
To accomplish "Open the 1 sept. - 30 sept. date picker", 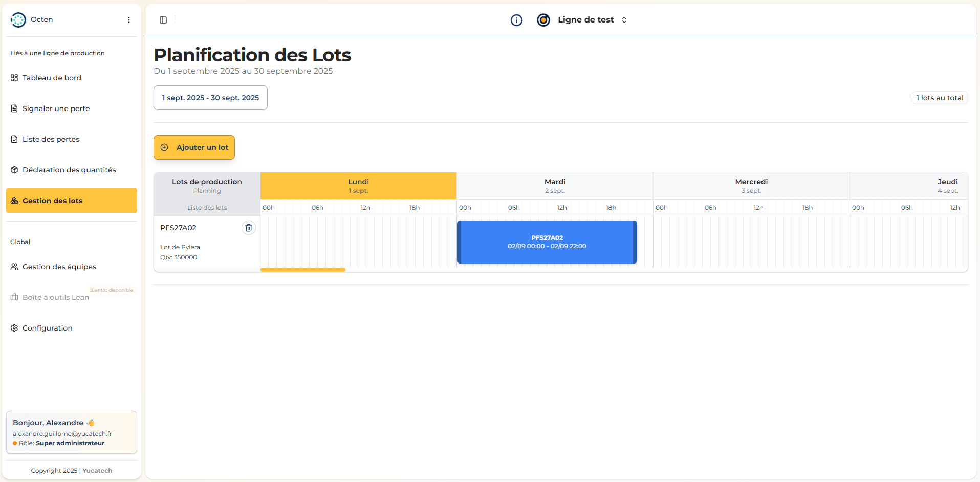I will pyautogui.click(x=210, y=97).
